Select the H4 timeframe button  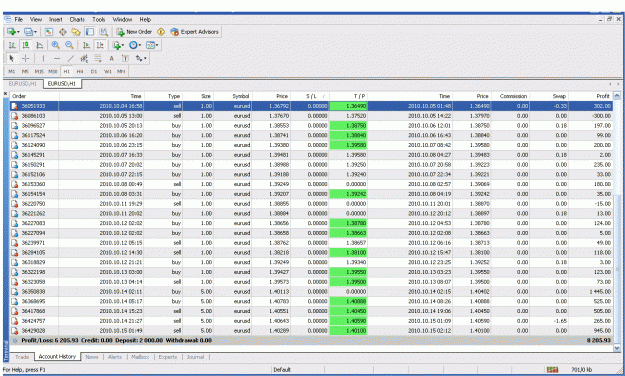(x=80, y=71)
